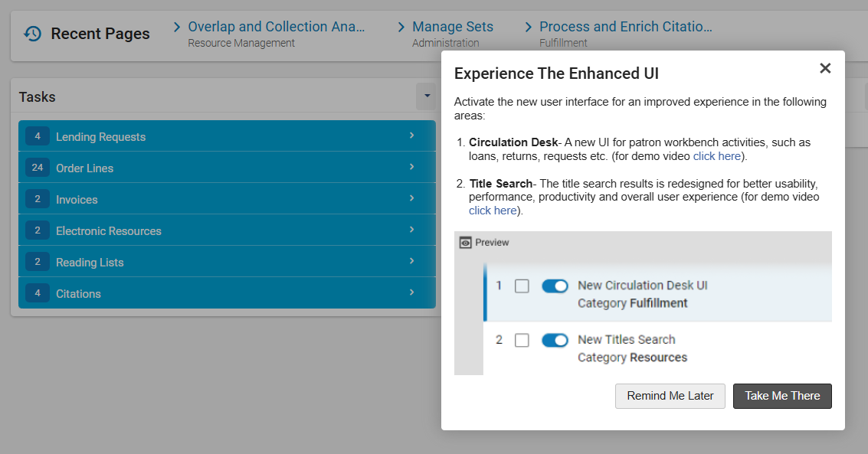The image size is (868, 454).
Task: Expand the Invoices task row
Action: coord(227,199)
